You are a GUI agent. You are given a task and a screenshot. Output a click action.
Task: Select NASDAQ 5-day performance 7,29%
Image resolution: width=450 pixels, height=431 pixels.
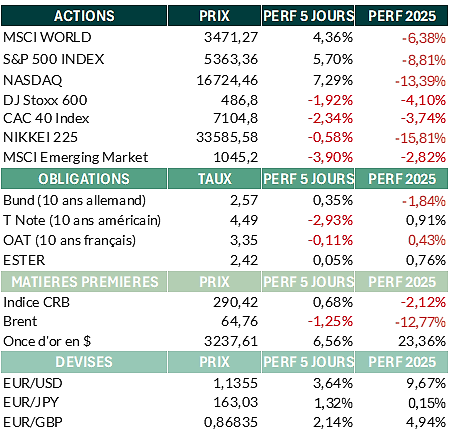click(333, 80)
